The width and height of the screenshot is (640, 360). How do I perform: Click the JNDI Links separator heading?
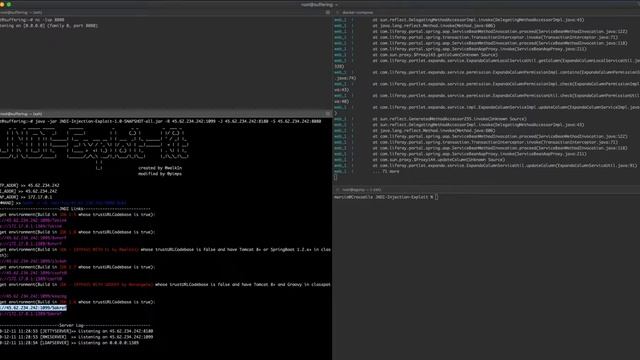75,209
